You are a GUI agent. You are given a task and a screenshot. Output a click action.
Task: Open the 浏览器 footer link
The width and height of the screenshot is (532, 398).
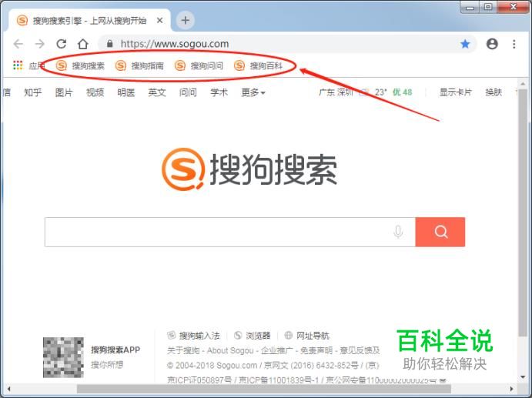click(x=253, y=336)
